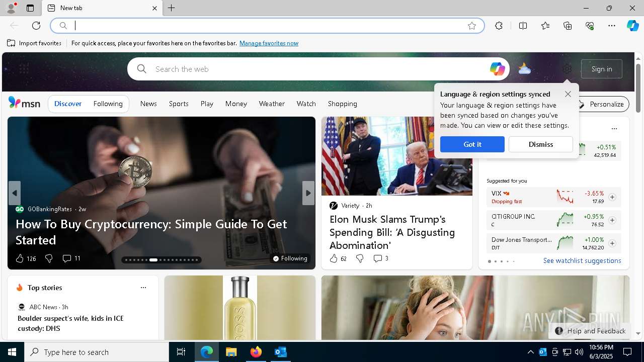The width and height of the screenshot is (644, 362).
Task: Open Windows Start menu
Action: (12, 352)
